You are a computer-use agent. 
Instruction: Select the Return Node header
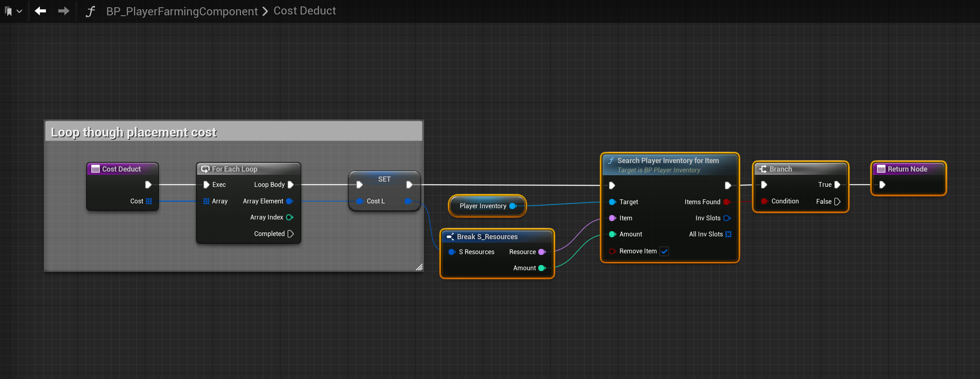point(907,169)
